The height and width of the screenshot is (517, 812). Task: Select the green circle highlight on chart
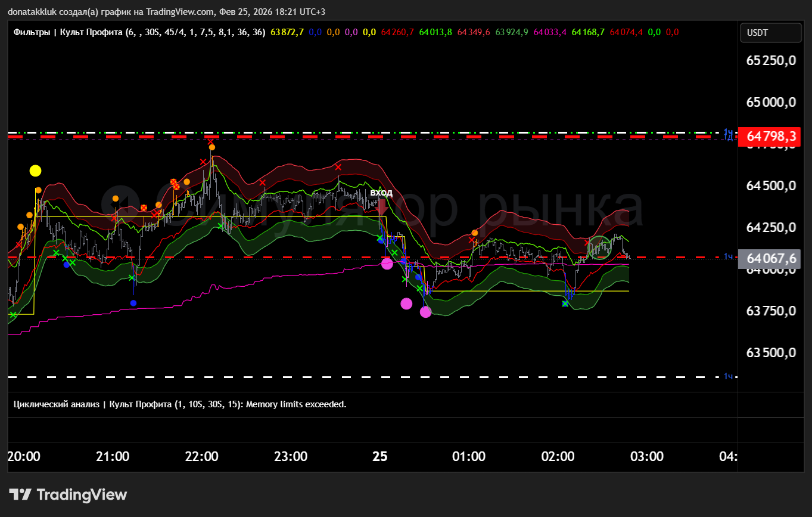pos(600,247)
